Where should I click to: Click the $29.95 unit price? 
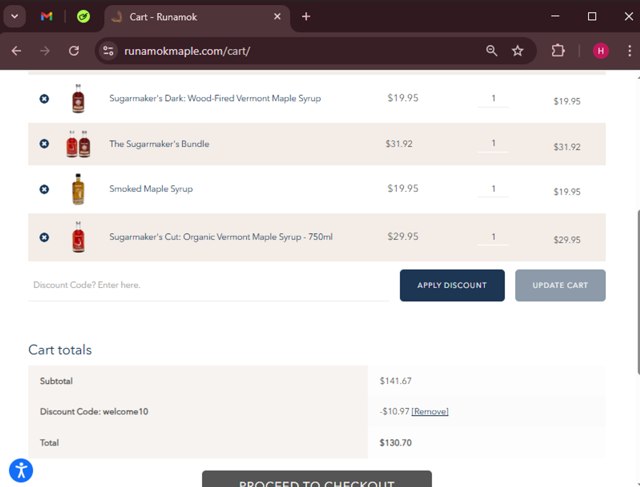(x=403, y=236)
